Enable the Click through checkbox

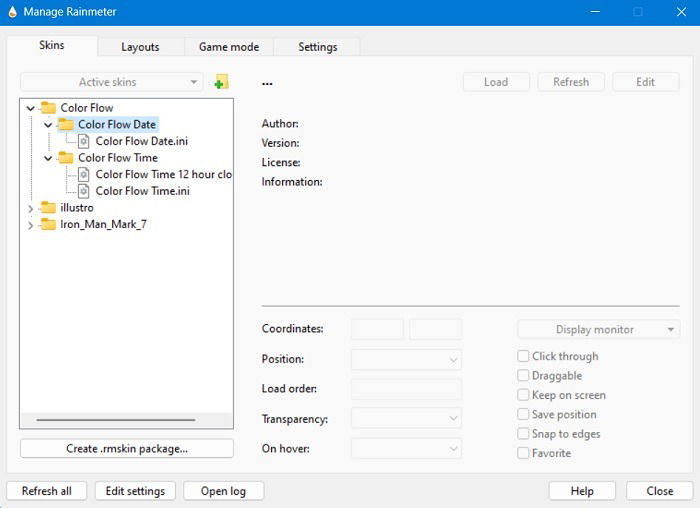(x=523, y=356)
